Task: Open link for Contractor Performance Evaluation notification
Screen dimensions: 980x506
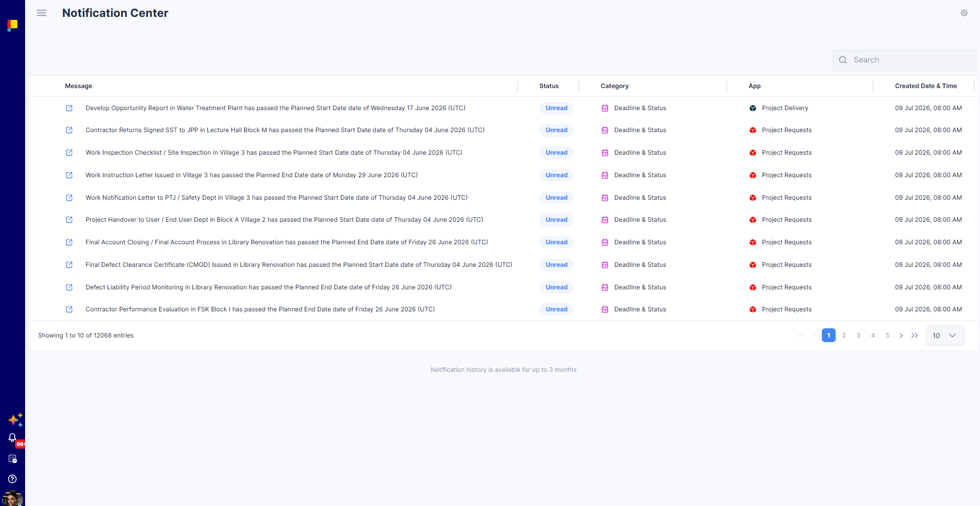Action: pos(69,309)
